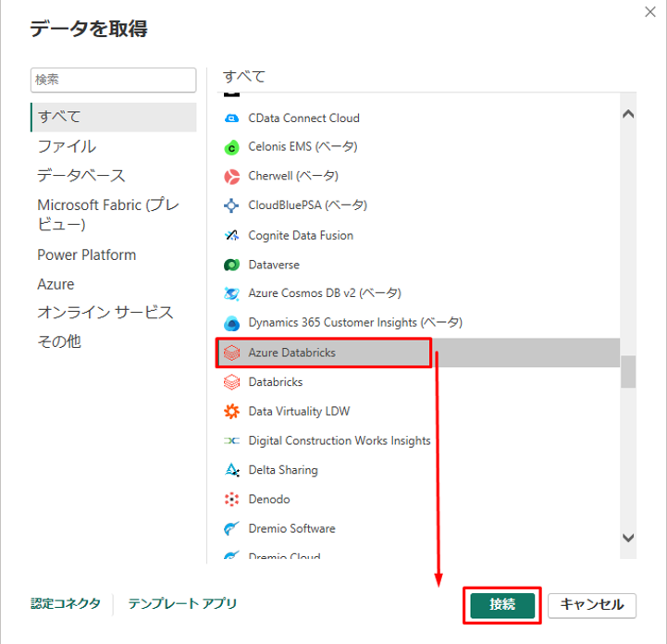The image size is (667, 644).
Task: Close the データを取得 dialog
Action: pyautogui.click(x=650, y=12)
